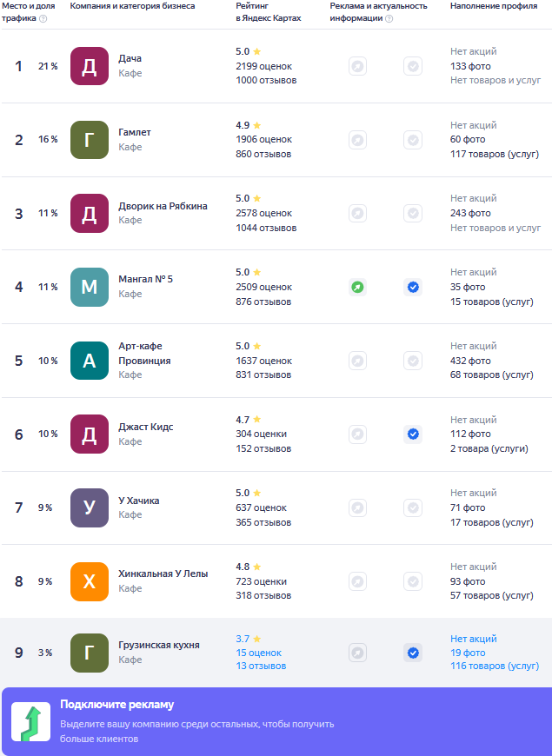This screenshot has width=552, height=756.
Task: Click the Хинкальная У Лелы avatar icon
Action: point(90,581)
